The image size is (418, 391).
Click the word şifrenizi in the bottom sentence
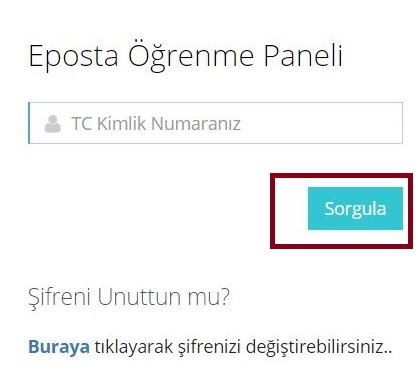pyautogui.click(x=209, y=347)
